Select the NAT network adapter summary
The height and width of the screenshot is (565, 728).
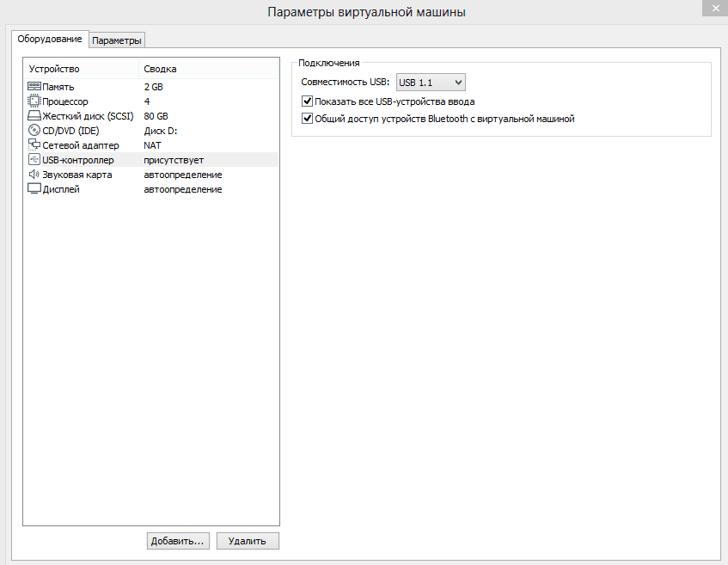click(153, 145)
